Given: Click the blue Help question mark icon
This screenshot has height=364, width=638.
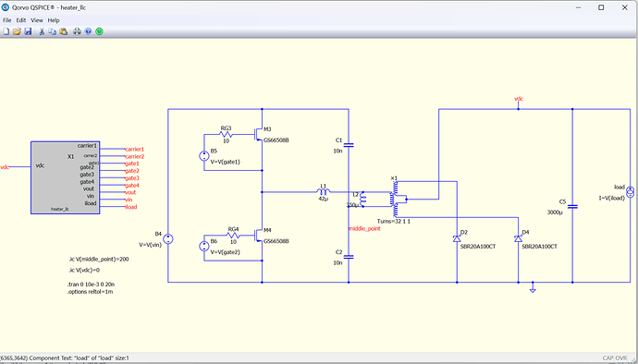Looking at the screenshot, I should point(88,31).
